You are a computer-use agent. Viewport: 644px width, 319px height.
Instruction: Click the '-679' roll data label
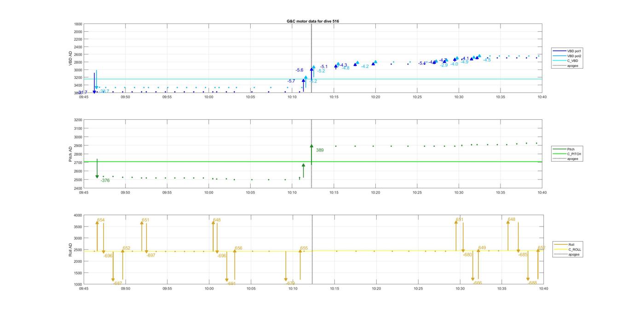click(291, 284)
